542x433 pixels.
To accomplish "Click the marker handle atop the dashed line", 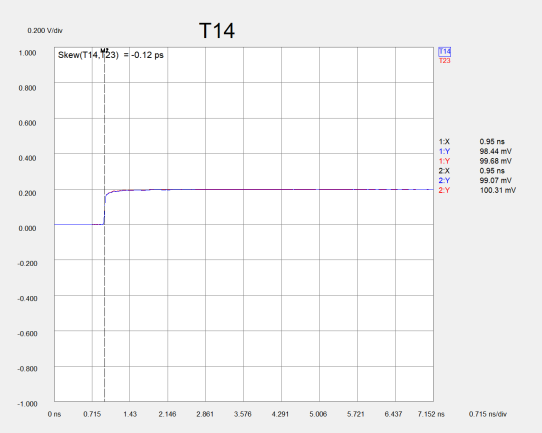I will 104,50.
